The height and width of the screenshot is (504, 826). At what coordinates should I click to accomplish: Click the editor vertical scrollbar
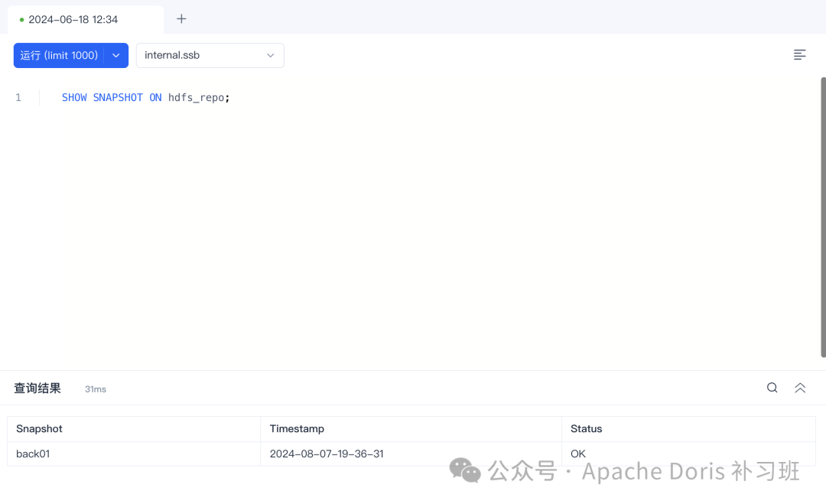pyautogui.click(x=823, y=217)
